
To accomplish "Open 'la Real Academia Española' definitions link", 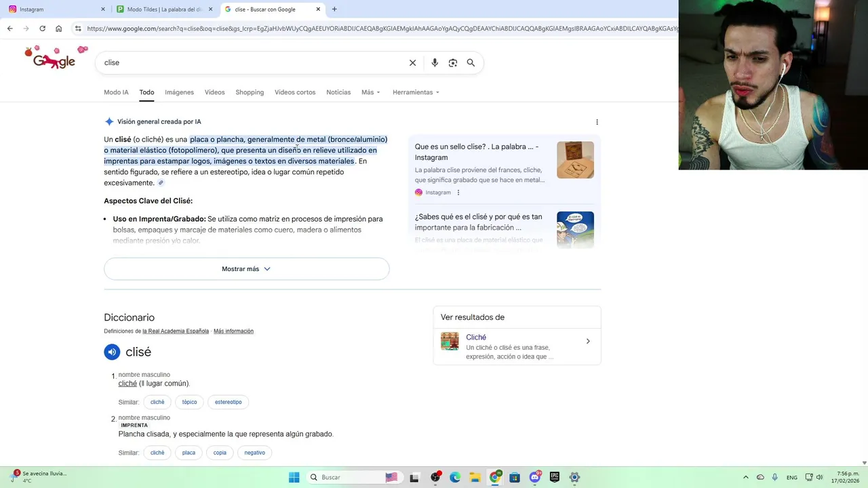I will [176, 331].
